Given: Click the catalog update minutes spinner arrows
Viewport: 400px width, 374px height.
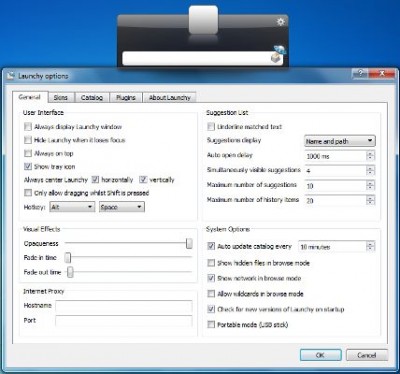Looking at the screenshot, I should point(370,247).
